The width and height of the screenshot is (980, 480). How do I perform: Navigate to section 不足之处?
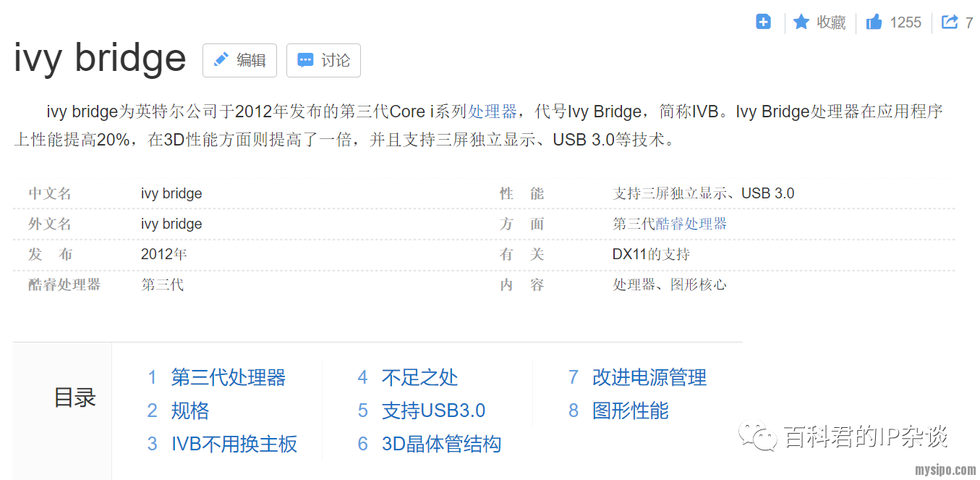[419, 377]
